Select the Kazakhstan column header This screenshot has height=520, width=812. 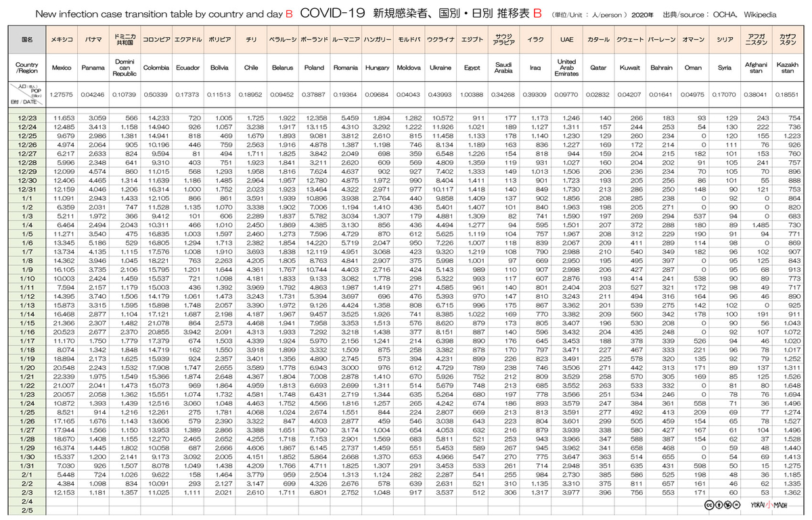point(787,68)
